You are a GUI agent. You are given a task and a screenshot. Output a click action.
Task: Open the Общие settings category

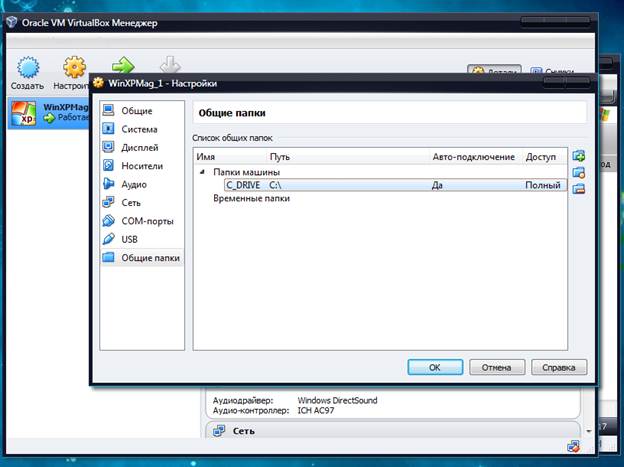coord(142,111)
